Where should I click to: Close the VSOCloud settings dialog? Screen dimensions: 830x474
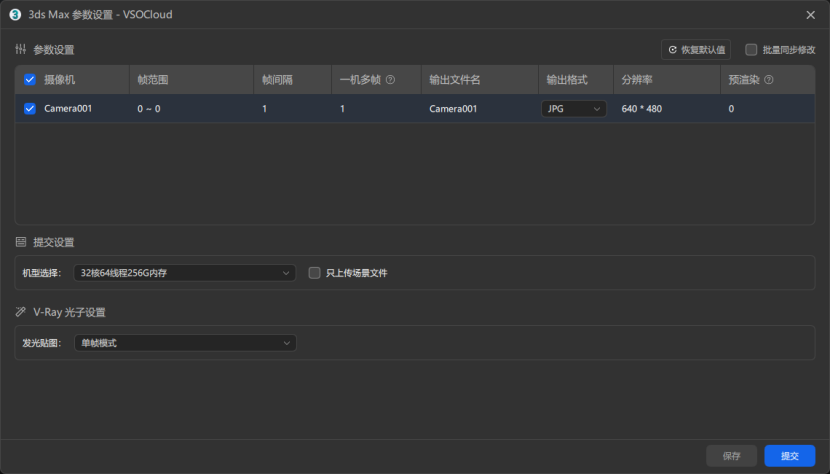[810, 14]
